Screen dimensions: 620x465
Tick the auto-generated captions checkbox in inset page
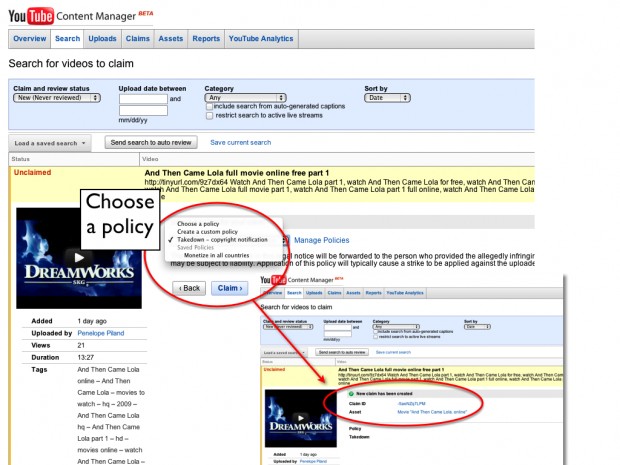tap(375, 332)
